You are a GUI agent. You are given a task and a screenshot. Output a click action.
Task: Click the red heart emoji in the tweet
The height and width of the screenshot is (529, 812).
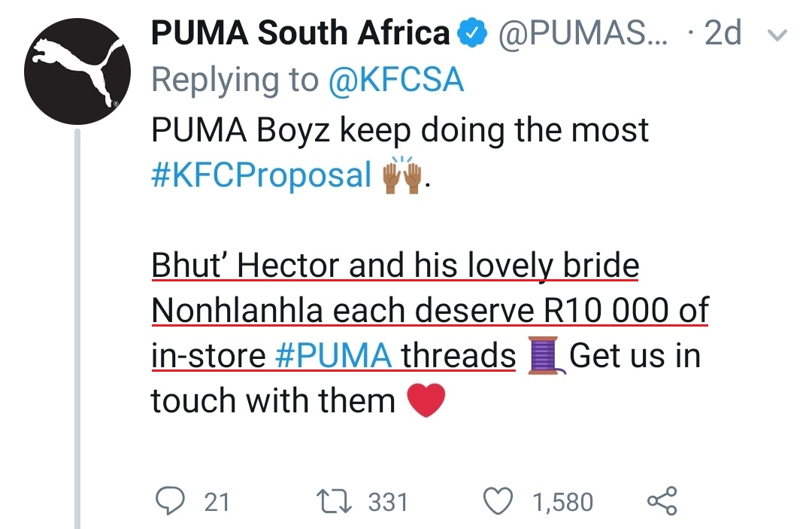(426, 400)
